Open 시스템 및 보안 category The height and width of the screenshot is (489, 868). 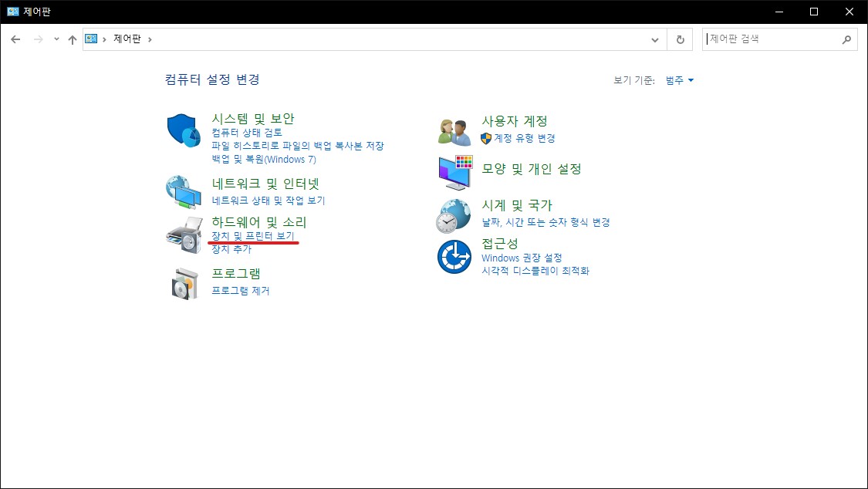coord(253,118)
